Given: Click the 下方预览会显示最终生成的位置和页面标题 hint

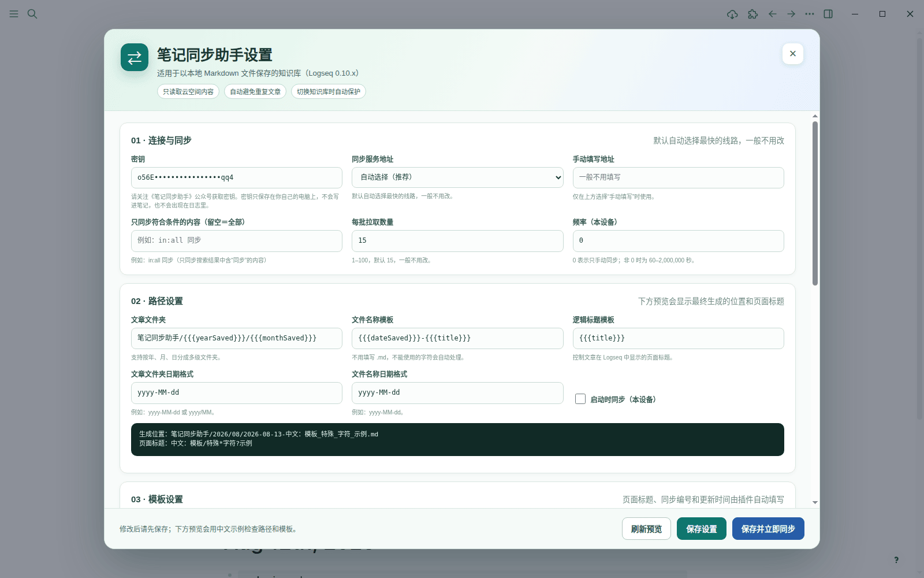Looking at the screenshot, I should click(711, 301).
